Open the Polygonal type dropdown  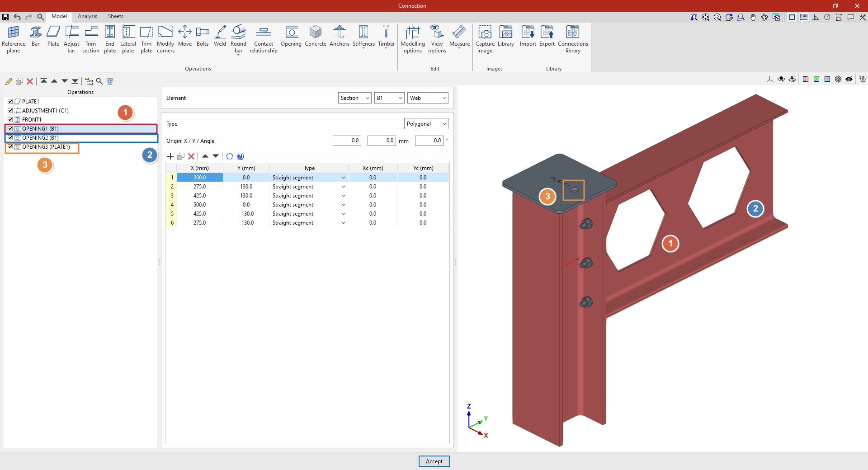click(x=426, y=124)
